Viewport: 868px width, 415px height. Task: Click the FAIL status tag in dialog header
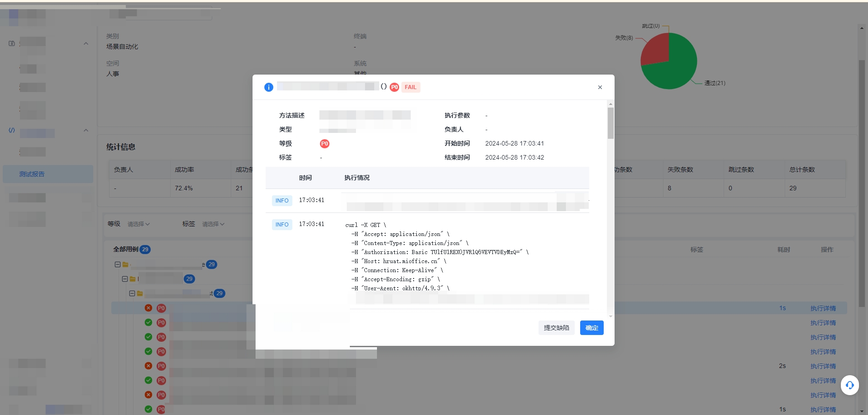(410, 87)
